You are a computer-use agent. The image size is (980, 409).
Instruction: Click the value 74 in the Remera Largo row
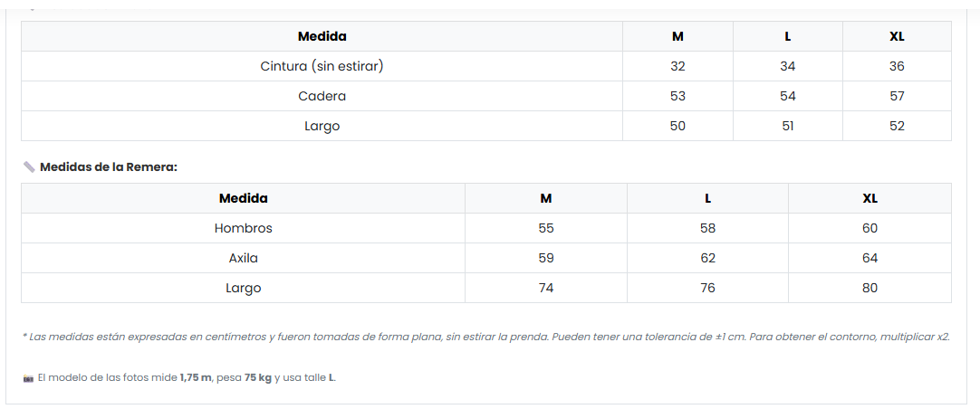tap(546, 288)
